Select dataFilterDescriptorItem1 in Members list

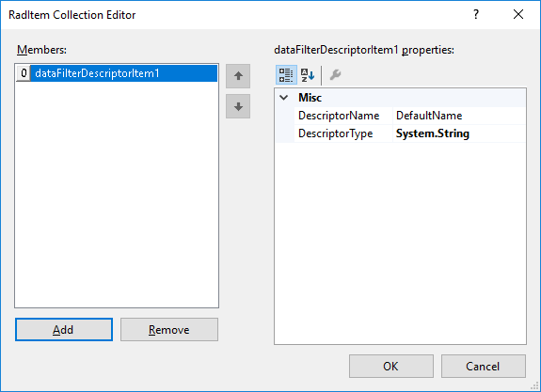pyautogui.click(x=124, y=73)
